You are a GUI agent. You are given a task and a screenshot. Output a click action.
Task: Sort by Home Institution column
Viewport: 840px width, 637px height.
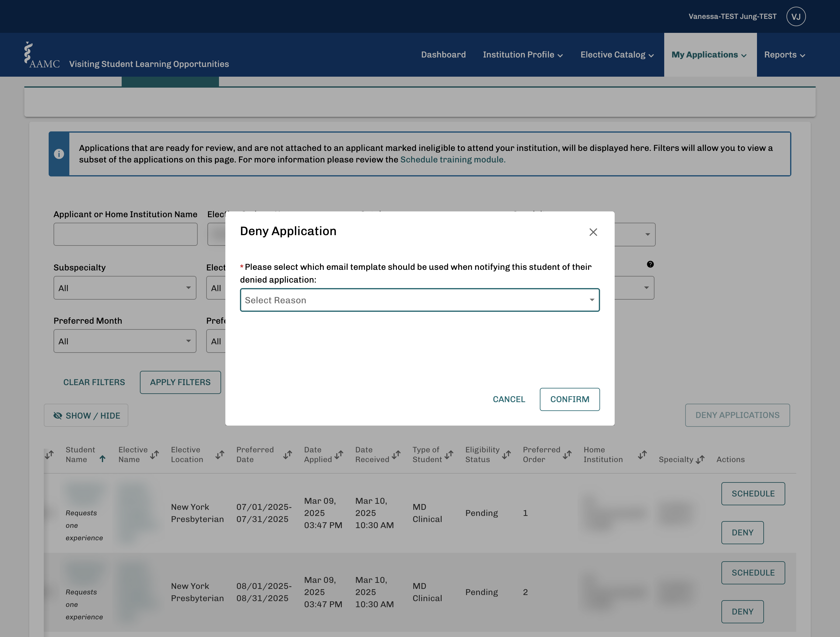pos(642,454)
